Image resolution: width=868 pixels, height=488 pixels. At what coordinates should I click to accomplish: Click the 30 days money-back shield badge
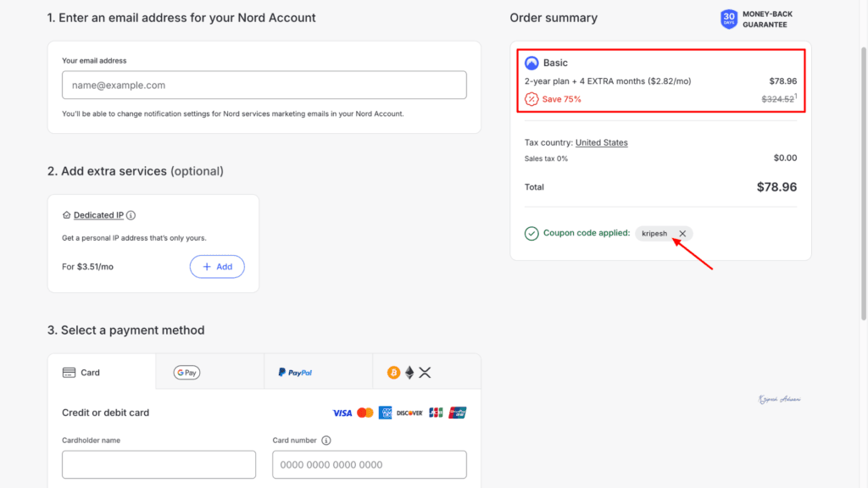click(x=728, y=19)
